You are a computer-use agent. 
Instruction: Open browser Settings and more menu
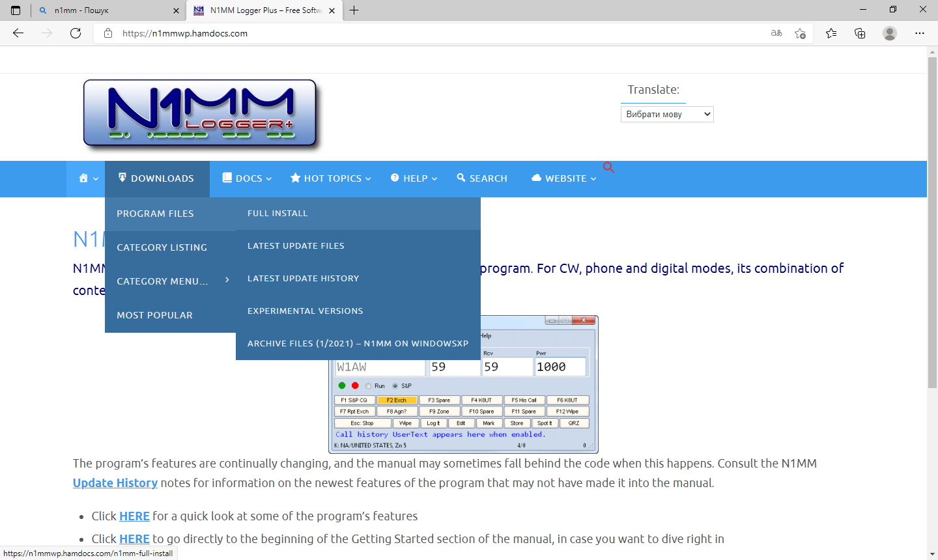[x=920, y=33]
